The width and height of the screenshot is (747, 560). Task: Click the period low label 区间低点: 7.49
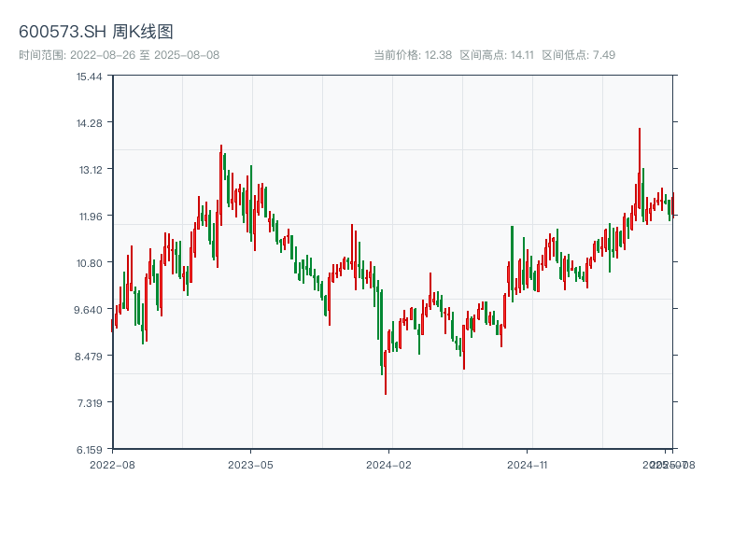(579, 55)
